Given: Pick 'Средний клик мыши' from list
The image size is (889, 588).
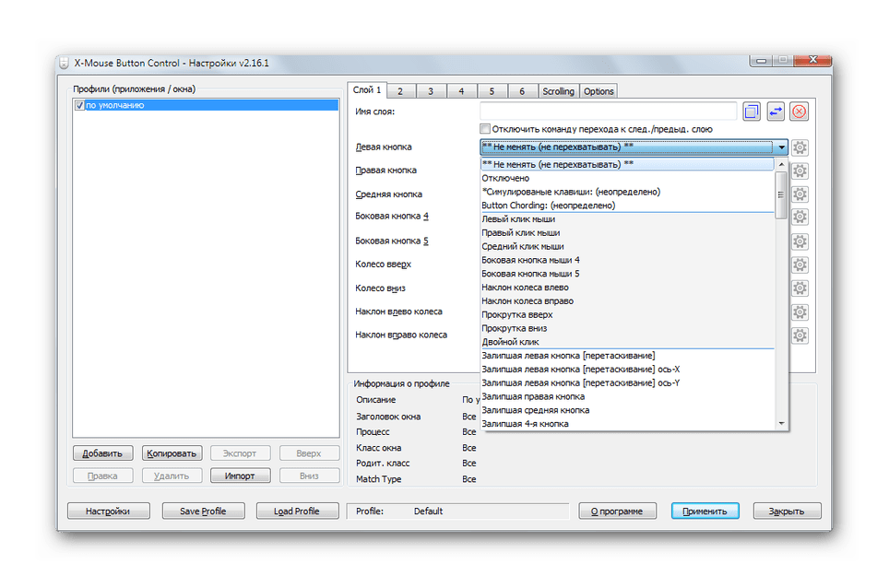Looking at the screenshot, I should click(522, 246).
